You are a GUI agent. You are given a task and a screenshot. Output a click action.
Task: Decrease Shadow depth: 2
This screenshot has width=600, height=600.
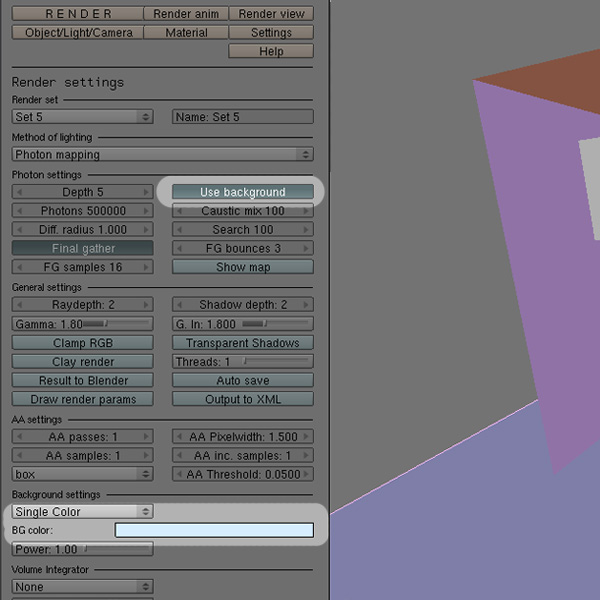(179, 305)
